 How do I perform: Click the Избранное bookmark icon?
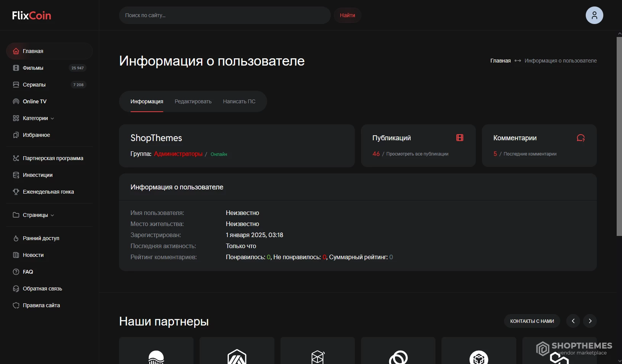point(16,135)
